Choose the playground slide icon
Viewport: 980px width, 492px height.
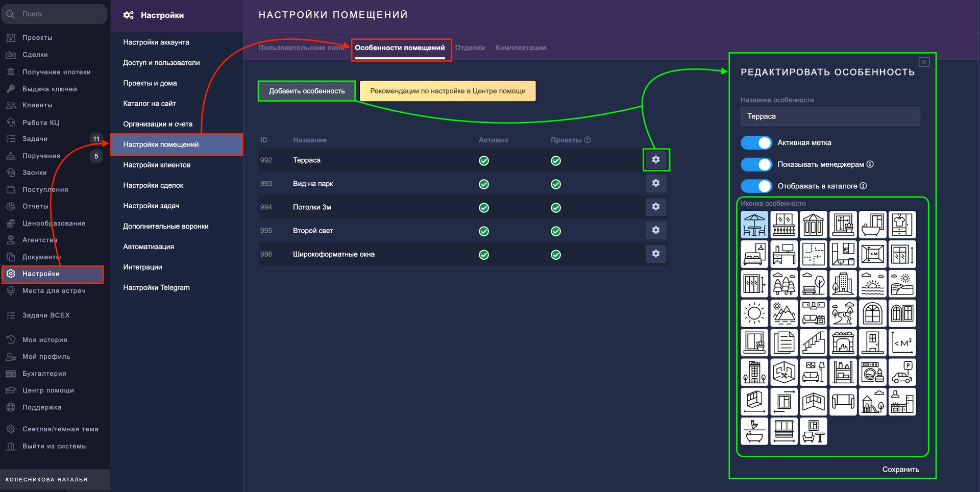(873, 402)
